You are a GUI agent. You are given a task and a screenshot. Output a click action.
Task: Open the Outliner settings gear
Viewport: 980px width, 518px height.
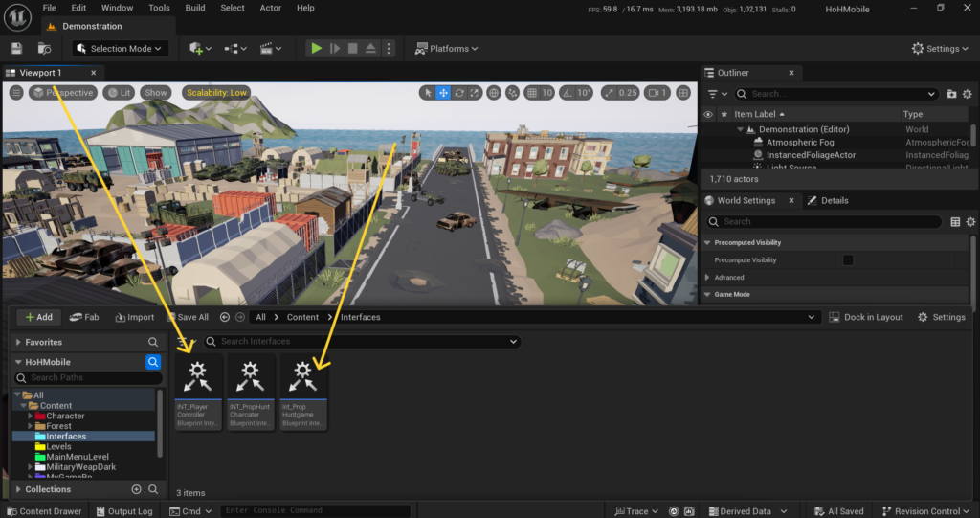coord(968,94)
